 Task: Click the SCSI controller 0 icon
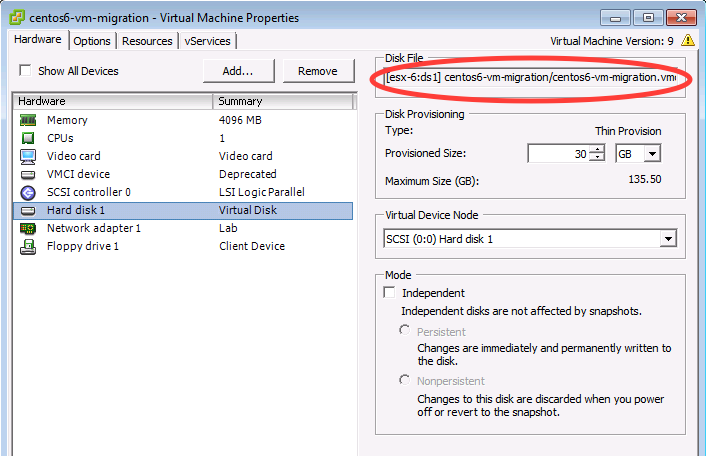[28, 192]
